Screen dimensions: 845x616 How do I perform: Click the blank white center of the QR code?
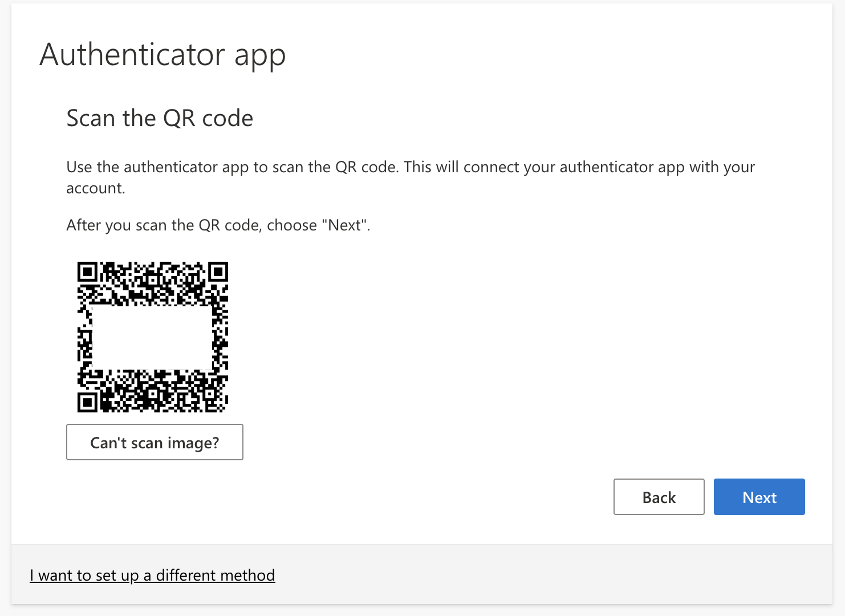pos(152,338)
